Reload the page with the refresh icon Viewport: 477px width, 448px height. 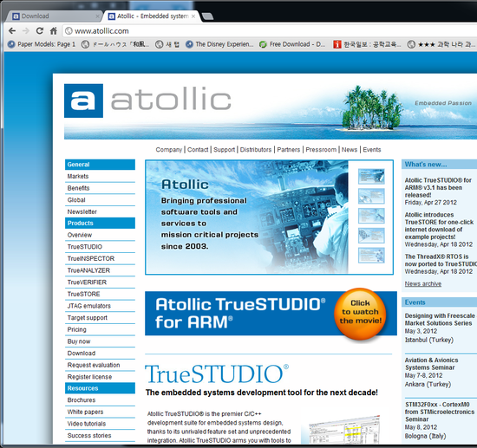pos(40,30)
